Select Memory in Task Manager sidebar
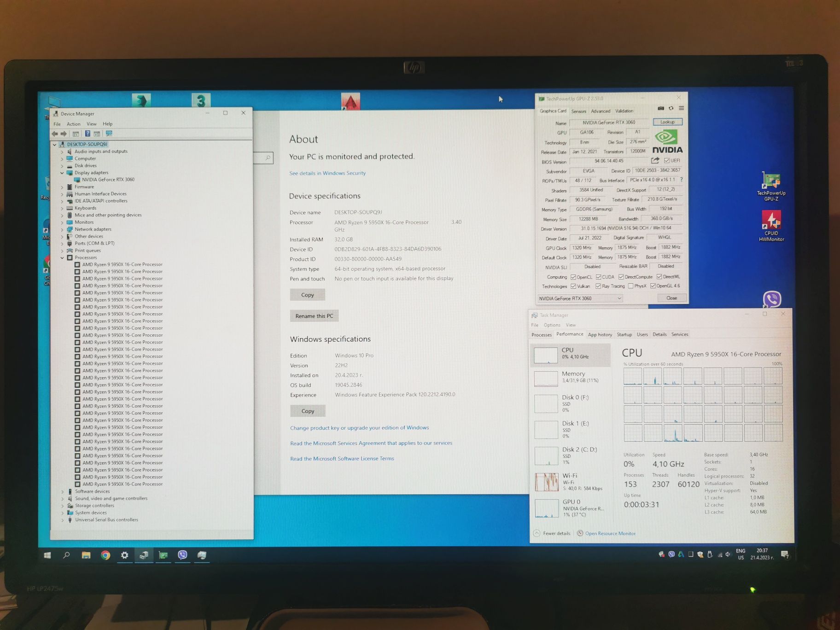 pos(570,378)
